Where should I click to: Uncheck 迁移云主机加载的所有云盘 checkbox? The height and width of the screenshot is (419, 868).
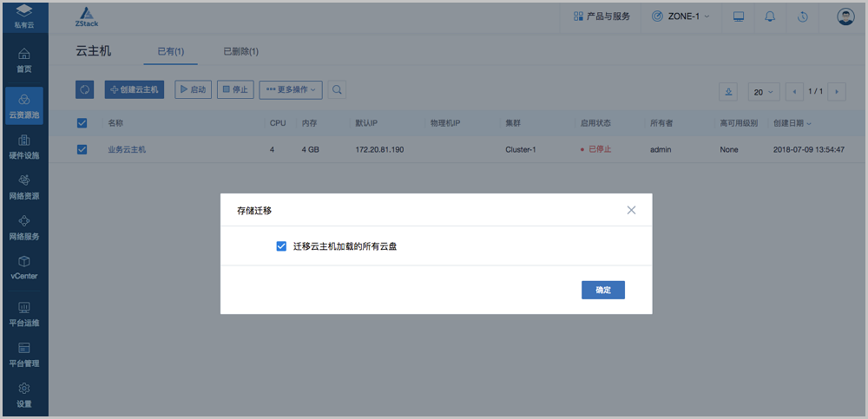point(281,246)
